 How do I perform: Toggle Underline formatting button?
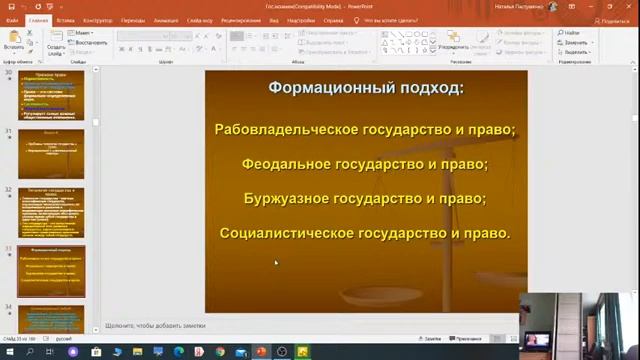(140, 49)
